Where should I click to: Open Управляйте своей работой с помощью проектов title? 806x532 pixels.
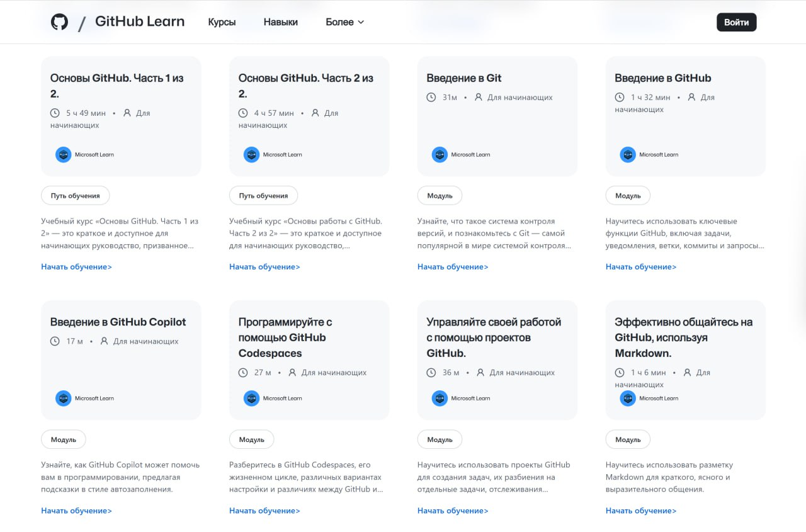(494, 337)
